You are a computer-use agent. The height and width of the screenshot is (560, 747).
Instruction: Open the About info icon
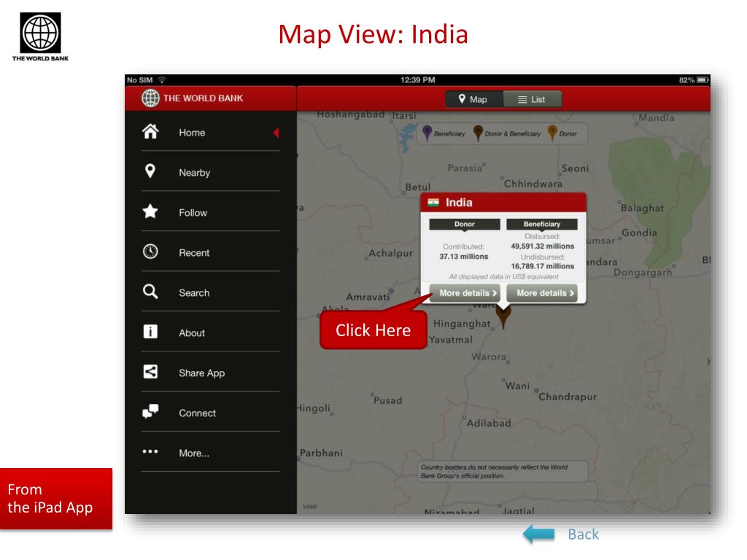pos(150,332)
